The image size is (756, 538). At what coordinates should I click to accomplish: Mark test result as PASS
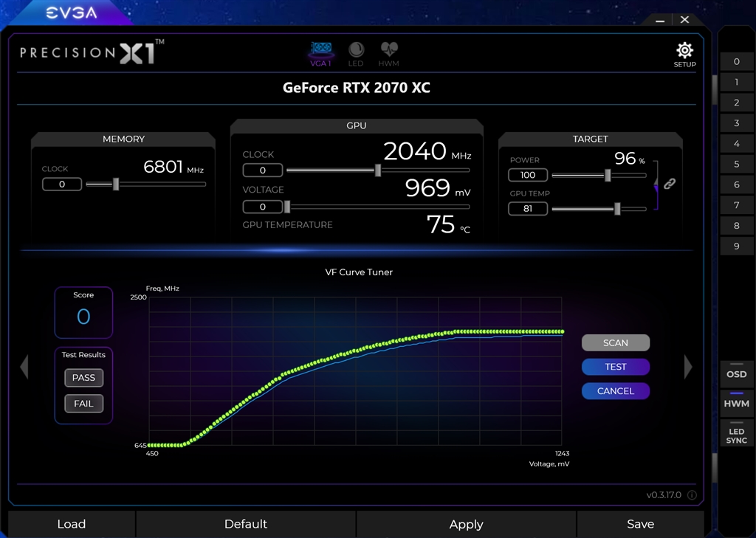tap(84, 377)
